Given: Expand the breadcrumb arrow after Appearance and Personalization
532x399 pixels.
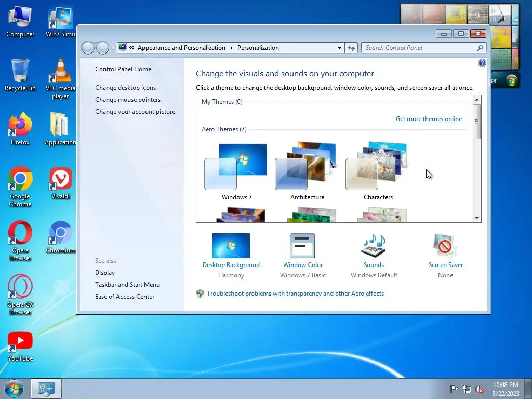Looking at the screenshot, I should click(x=231, y=48).
